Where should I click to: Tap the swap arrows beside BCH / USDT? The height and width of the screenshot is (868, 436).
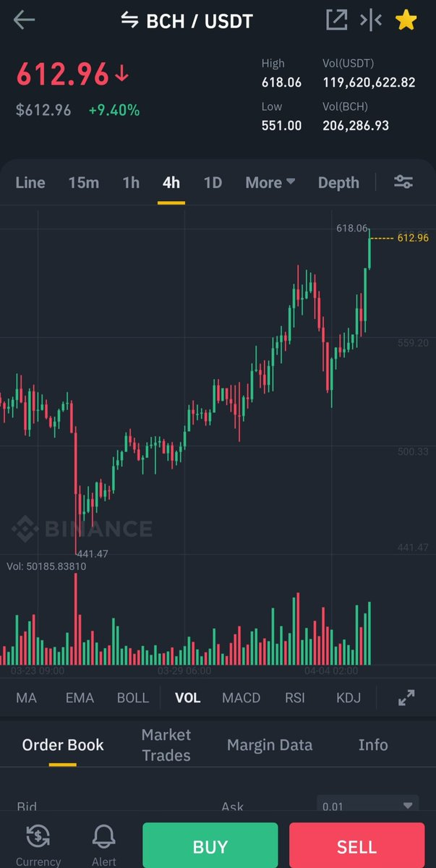pos(129,20)
